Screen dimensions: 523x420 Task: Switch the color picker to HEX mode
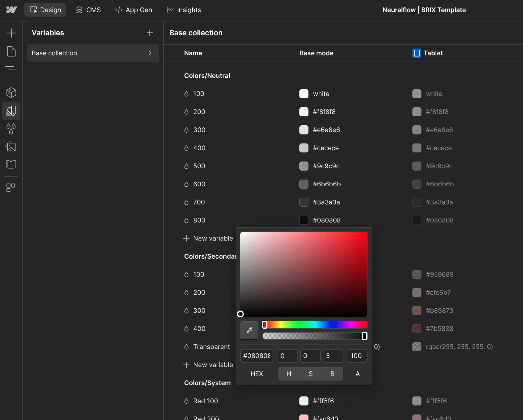(257, 374)
